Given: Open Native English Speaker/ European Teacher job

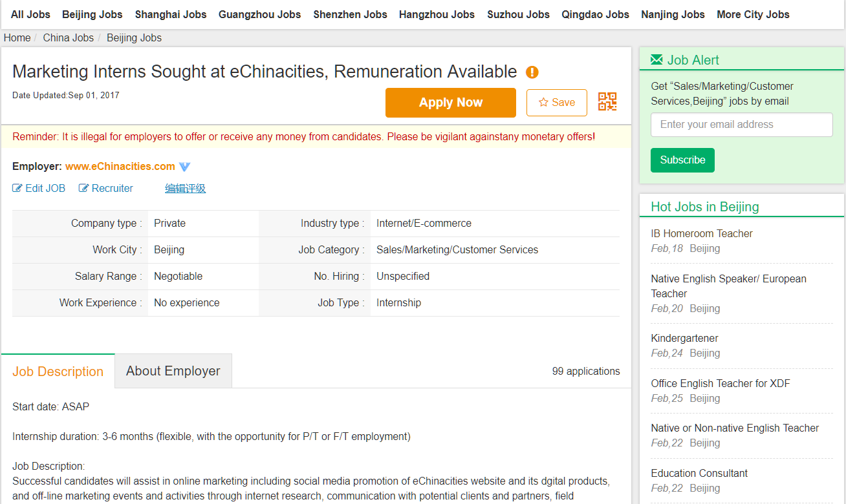Looking at the screenshot, I should pyautogui.click(x=728, y=286).
